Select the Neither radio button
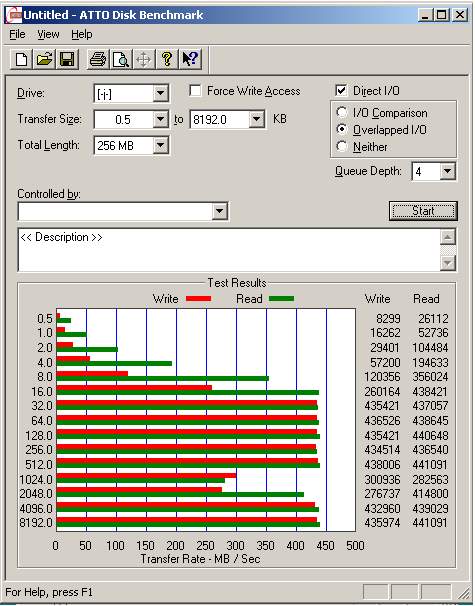This screenshot has height=606, width=475. (x=342, y=146)
